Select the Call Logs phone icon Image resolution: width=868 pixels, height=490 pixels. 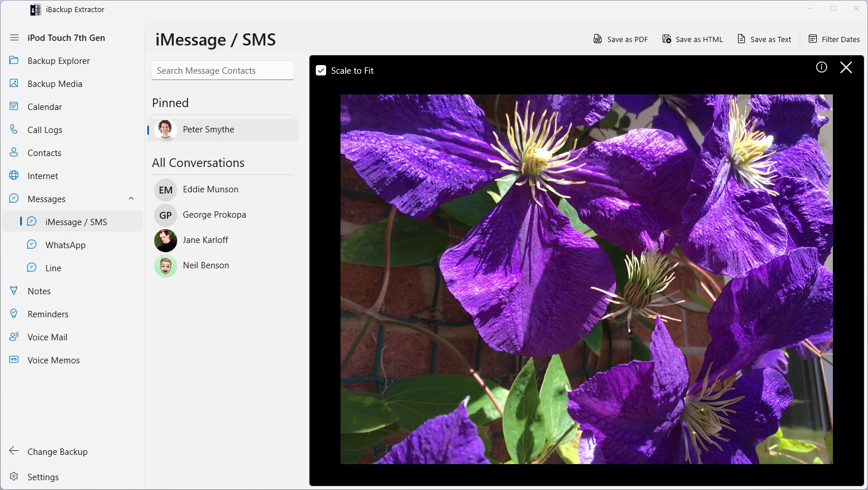point(14,130)
